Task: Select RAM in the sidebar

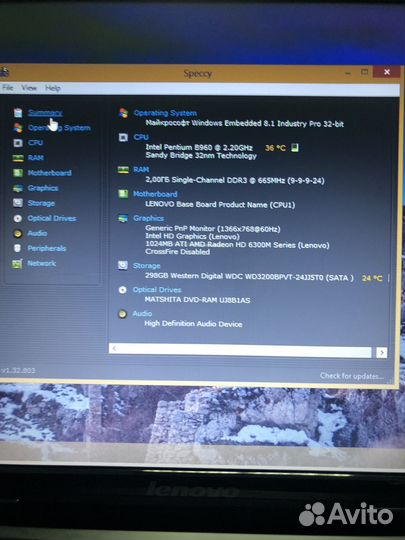Action: tap(36, 158)
